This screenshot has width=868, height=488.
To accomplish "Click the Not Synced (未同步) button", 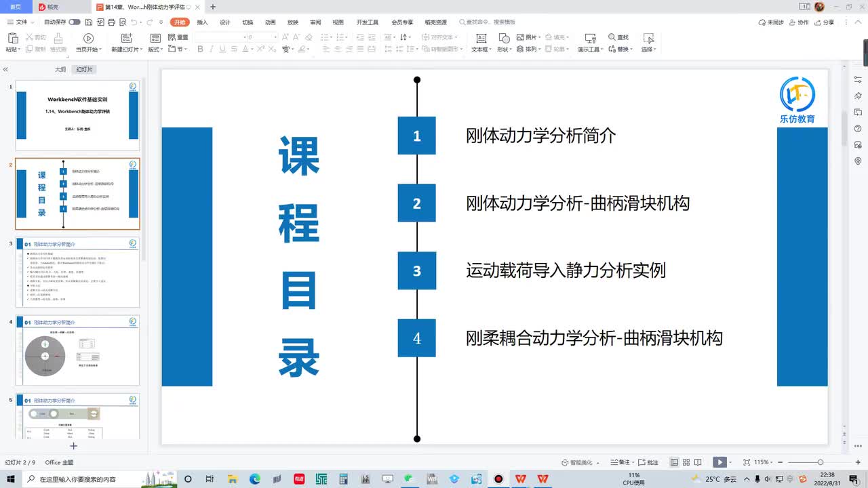I will point(770,22).
